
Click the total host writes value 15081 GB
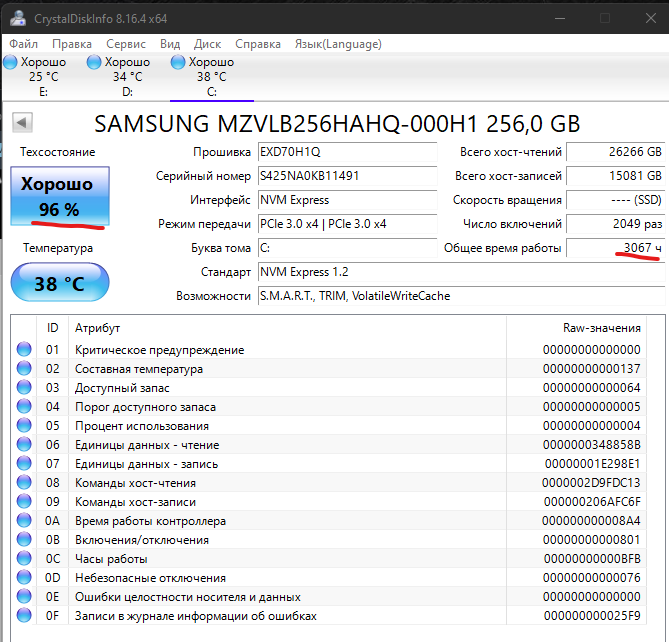(x=615, y=176)
